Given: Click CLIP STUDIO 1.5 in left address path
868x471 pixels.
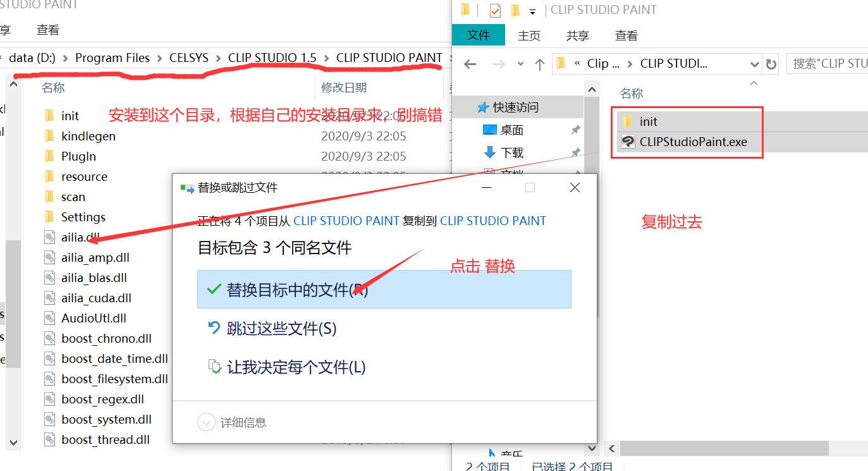Looking at the screenshot, I should pyautogui.click(x=272, y=58).
